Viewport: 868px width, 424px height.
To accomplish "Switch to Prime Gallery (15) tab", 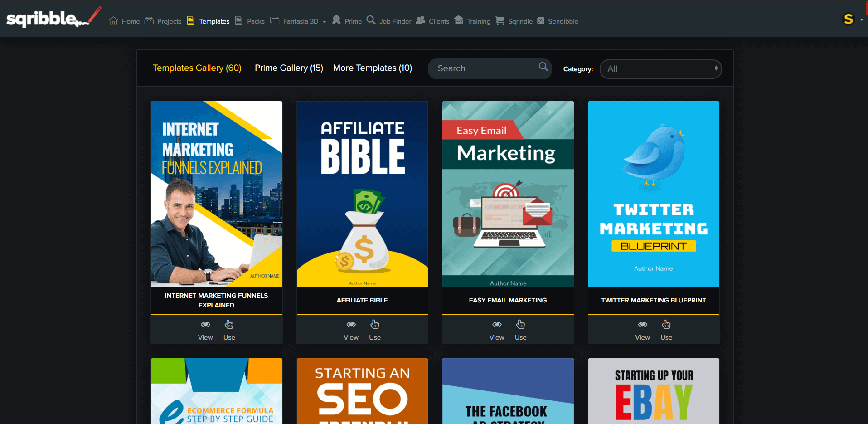I will pos(289,68).
